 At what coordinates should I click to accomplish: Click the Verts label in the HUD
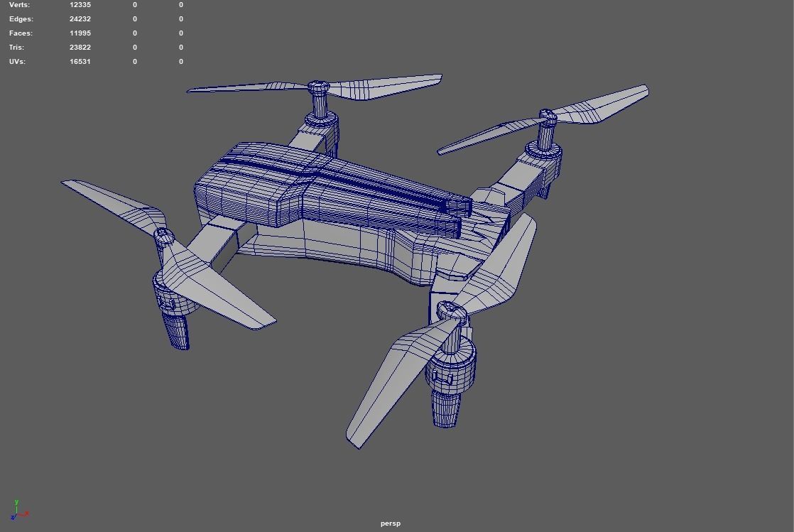coord(19,4)
